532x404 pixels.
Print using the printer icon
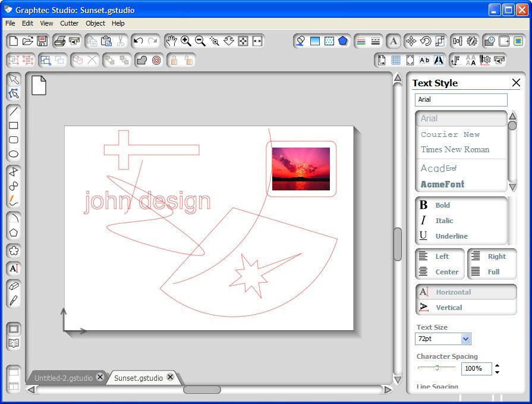(x=60, y=41)
